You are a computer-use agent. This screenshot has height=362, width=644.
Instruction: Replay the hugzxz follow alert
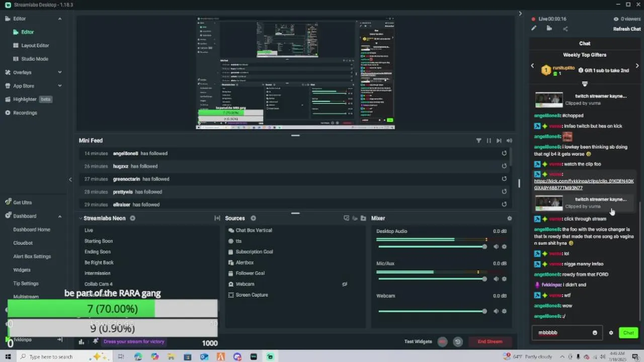click(x=504, y=166)
